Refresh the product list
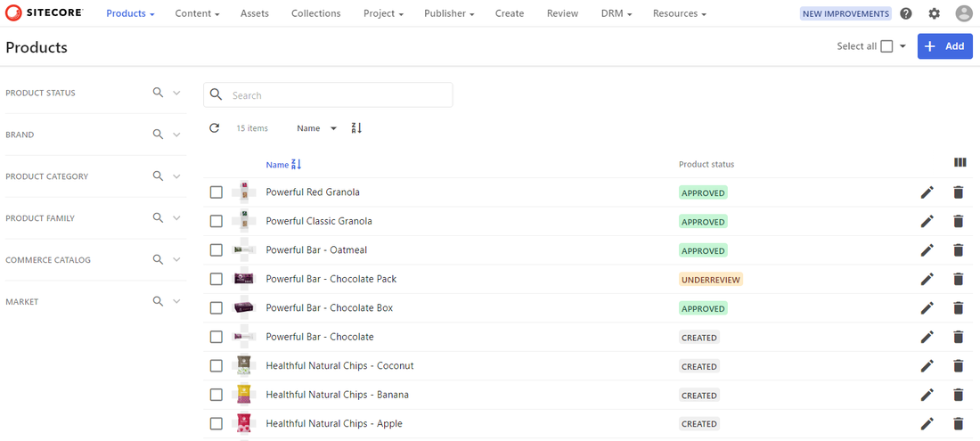980x441 pixels. click(215, 128)
